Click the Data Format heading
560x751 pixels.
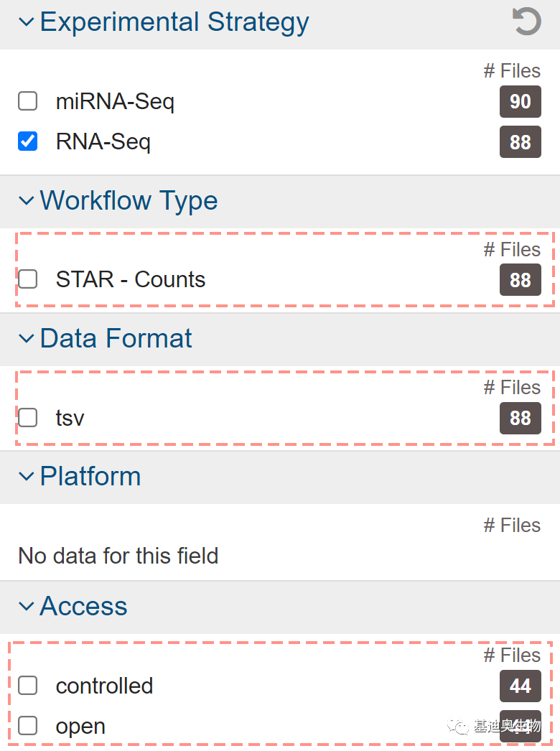(116, 338)
